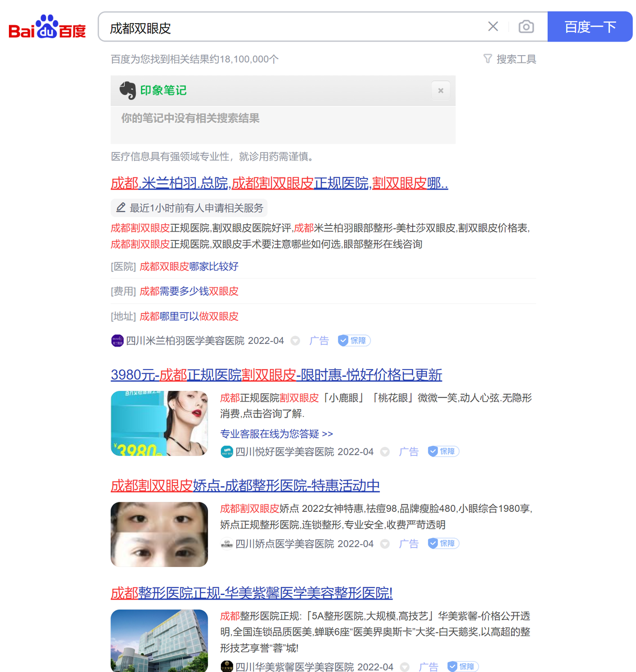636x672 pixels.
Task: Open the 3980 promotion thumbnail image
Action: (x=160, y=423)
